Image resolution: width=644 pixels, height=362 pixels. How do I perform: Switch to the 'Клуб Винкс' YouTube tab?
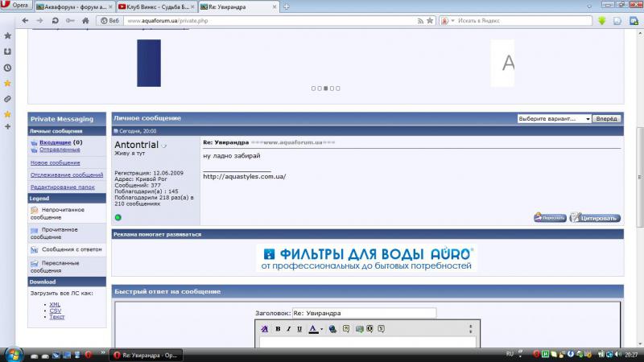153,6
